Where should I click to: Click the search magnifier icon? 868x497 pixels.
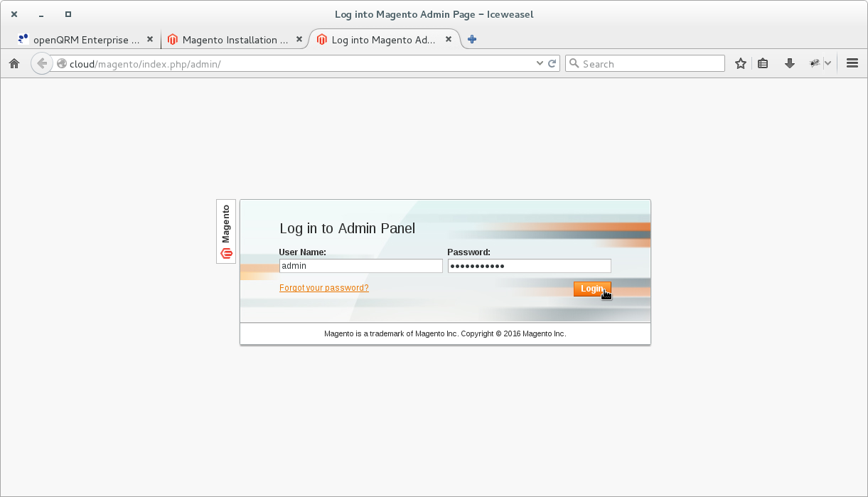[574, 64]
